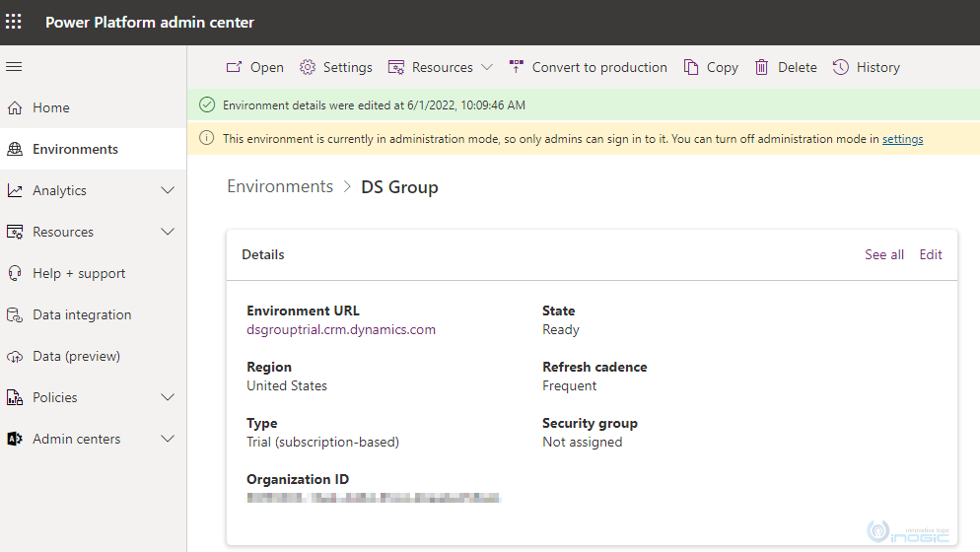Expand Admin centers in sidebar
980x552 pixels.
click(x=168, y=439)
